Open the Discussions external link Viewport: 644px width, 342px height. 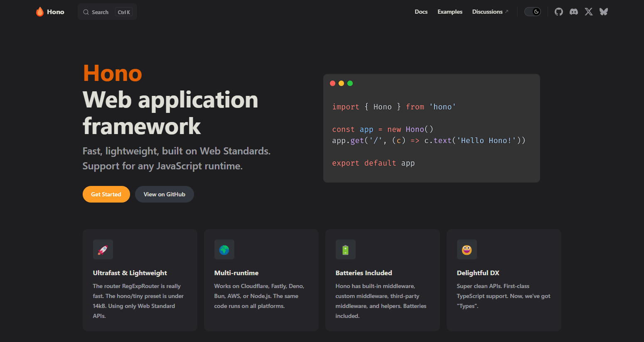point(490,12)
